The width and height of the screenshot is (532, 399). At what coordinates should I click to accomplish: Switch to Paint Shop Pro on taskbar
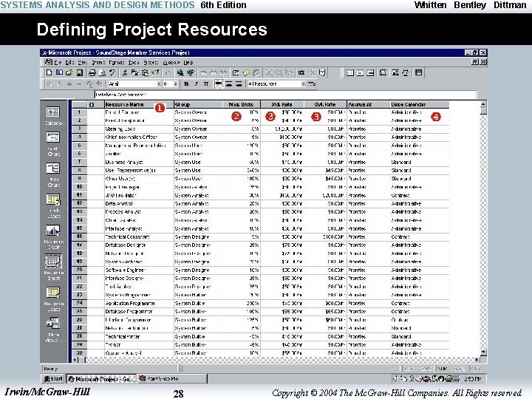point(172,378)
